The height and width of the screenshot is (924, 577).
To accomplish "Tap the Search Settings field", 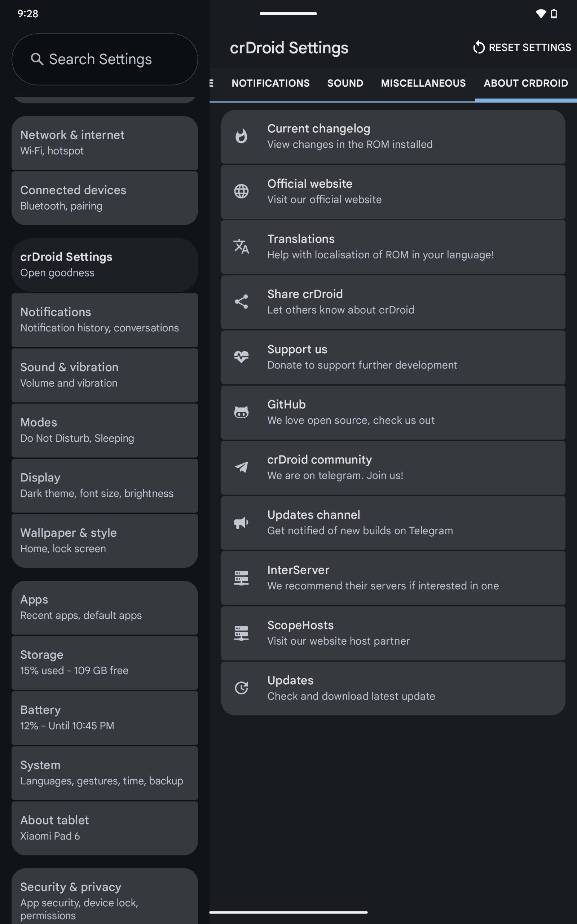I will click(x=105, y=59).
